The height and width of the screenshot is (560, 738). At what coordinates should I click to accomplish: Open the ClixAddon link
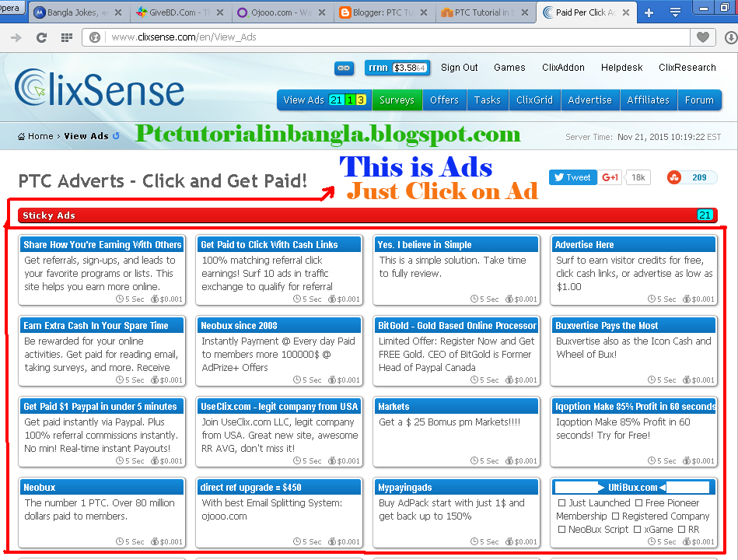tap(563, 68)
